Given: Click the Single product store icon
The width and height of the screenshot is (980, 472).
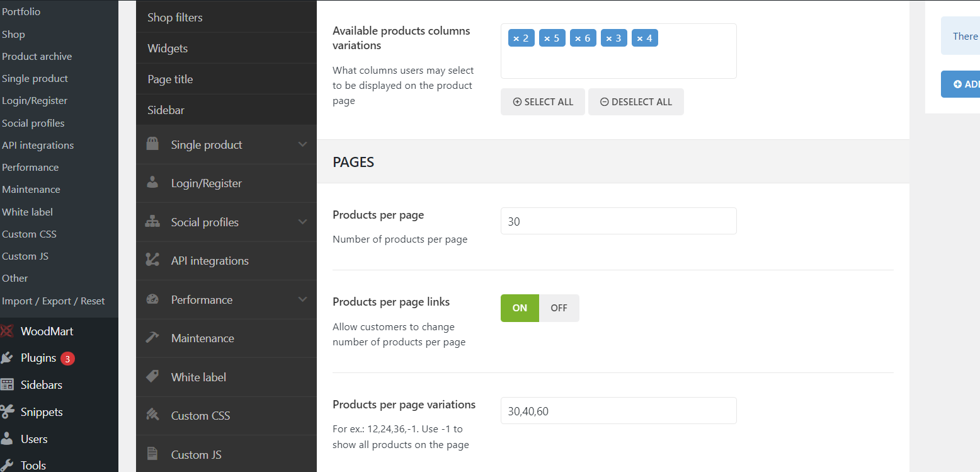Looking at the screenshot, I should coord(152,144).
